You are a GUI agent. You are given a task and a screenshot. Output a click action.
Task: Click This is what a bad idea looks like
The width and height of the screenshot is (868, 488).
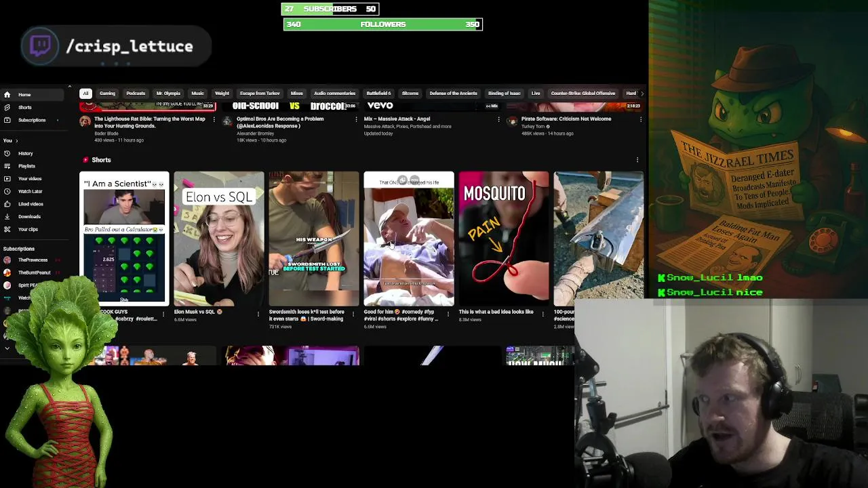496,312
